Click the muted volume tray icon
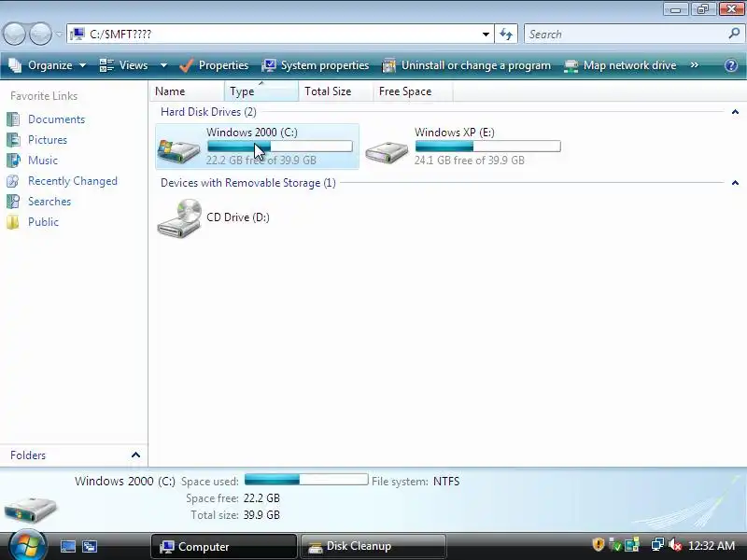This screenshot has width=747, height=560. click(x=674, y=544)
